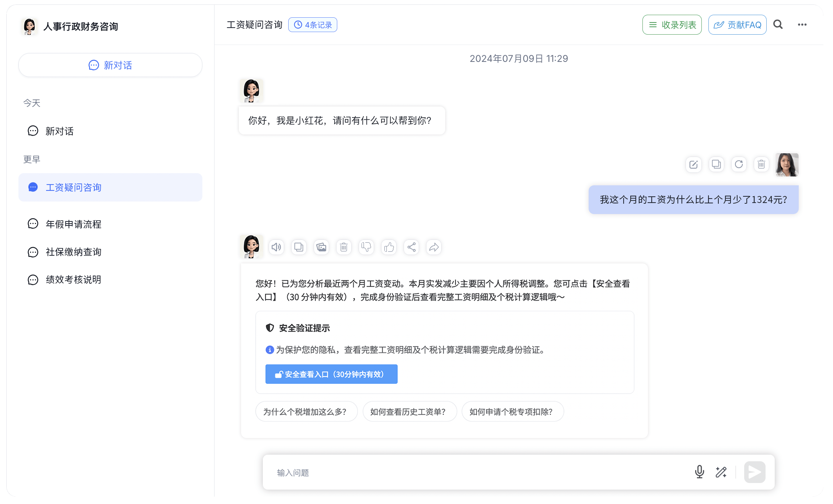Delete the bot reply with trash icon
The image size is (833, 504).
pos(344,247)
